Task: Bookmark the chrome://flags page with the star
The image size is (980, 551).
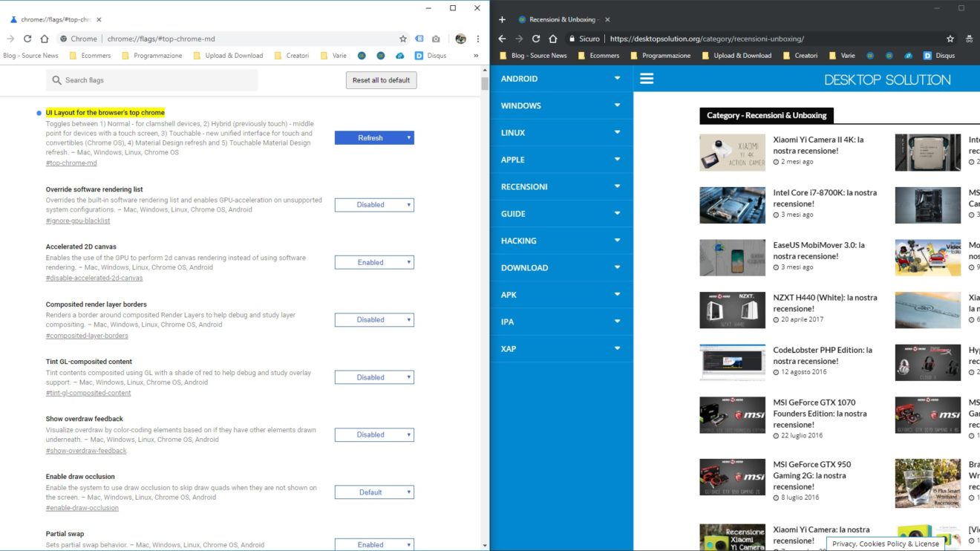Action: (x=403, y=39)
